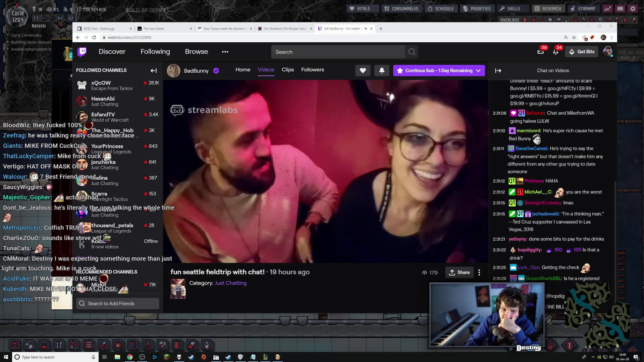The height and width of the screenshot is (362, 644).
Task: Open the Twitch more options ellipsis menu
Action: tap(225, 52)
